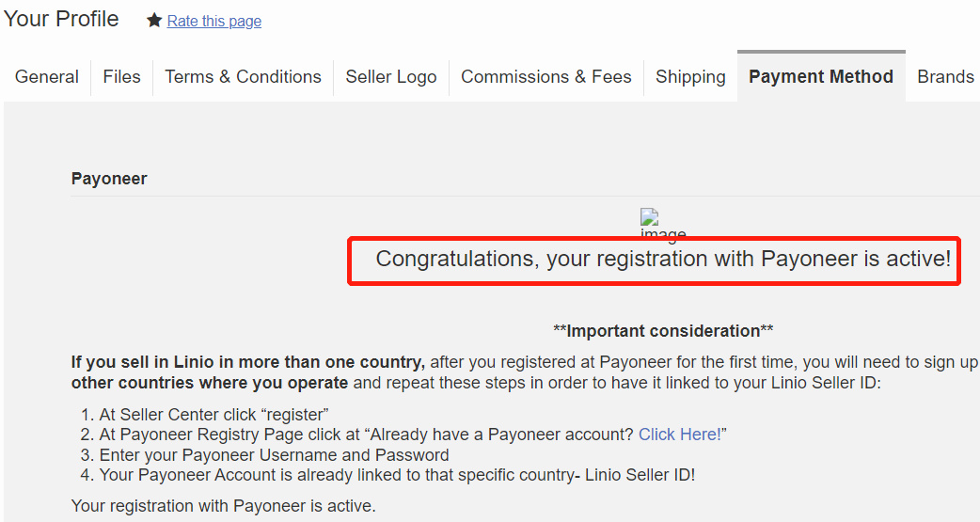Click the Payoneer section heading

click(109, 179)
